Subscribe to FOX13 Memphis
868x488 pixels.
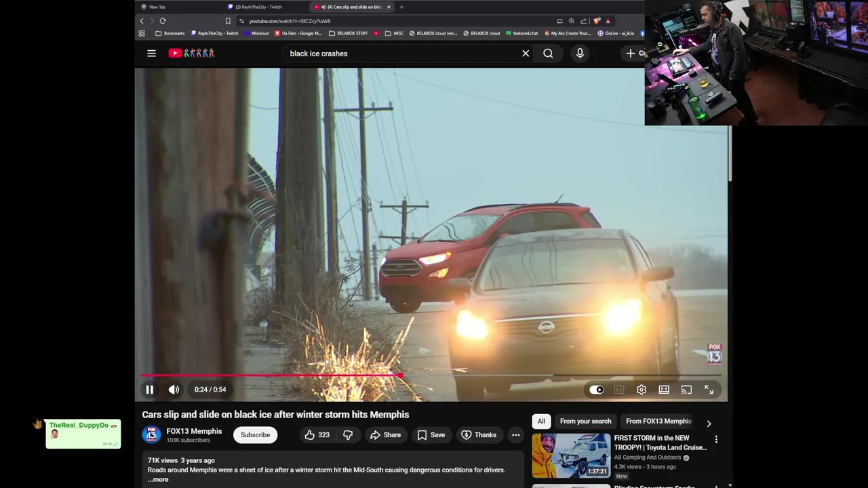pyautogui.click(x=255, y=435)
